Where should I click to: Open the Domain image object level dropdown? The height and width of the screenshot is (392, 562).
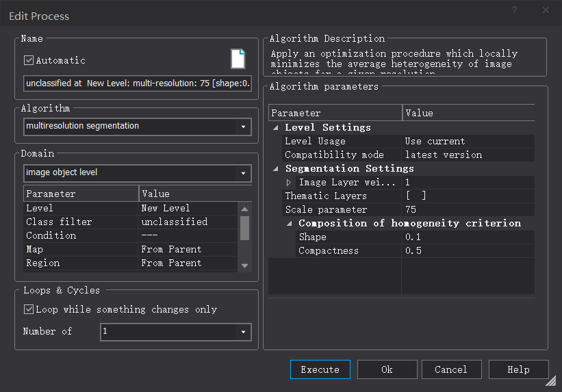click(x=244, y=173)
